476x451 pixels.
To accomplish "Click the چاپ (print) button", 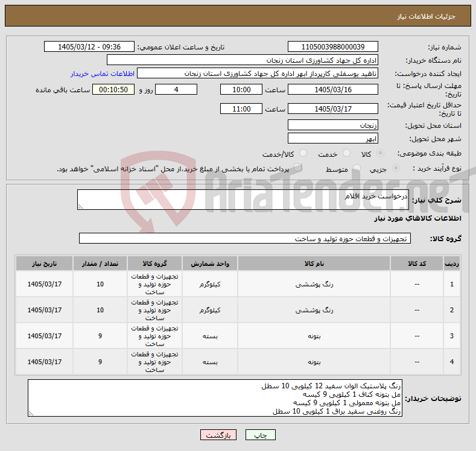I will [260, 435].
